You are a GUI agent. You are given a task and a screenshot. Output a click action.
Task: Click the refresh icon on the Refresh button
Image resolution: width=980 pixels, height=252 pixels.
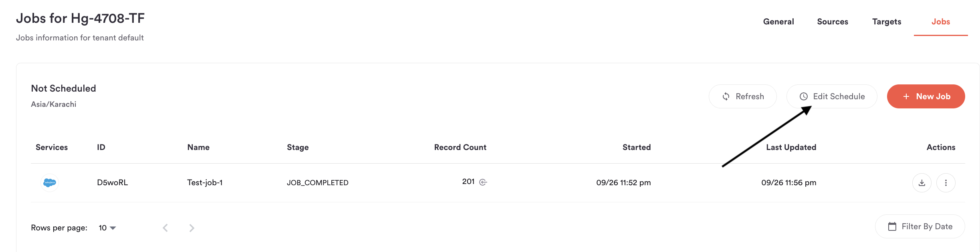tap(725, 96)
